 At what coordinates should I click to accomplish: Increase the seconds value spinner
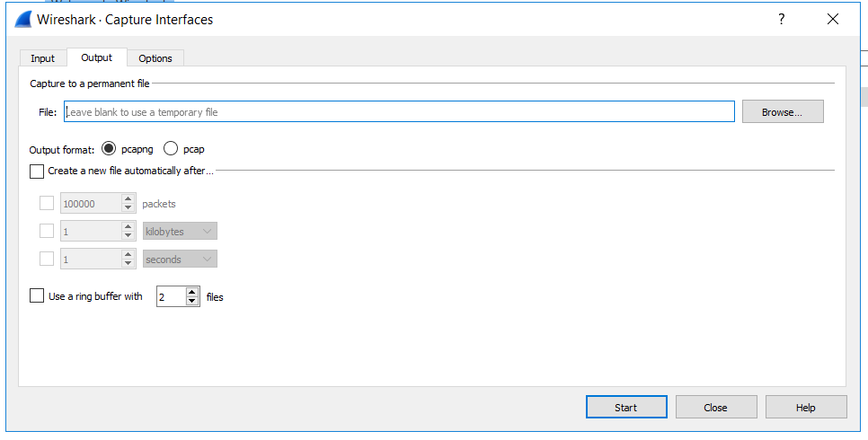point(128,254)
